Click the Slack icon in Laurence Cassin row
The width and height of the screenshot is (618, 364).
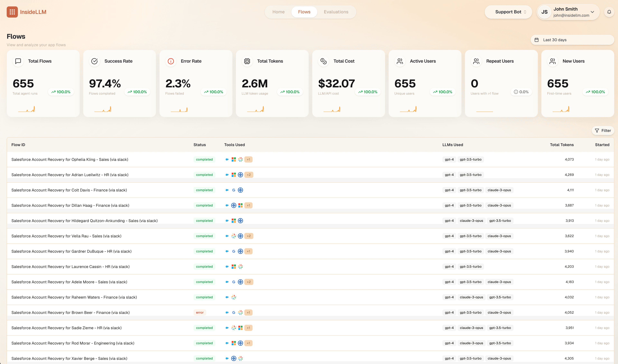[x=240, y=266]
